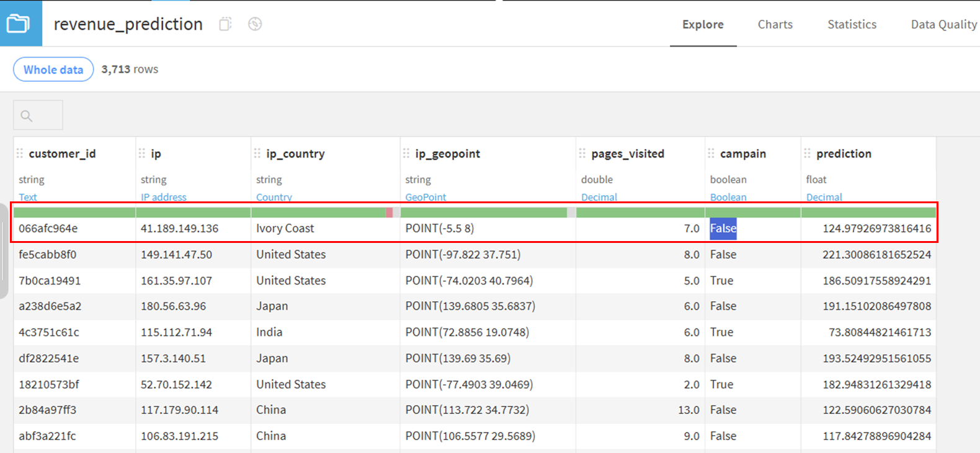Open the compass navigator icon near title

[255, 24]
